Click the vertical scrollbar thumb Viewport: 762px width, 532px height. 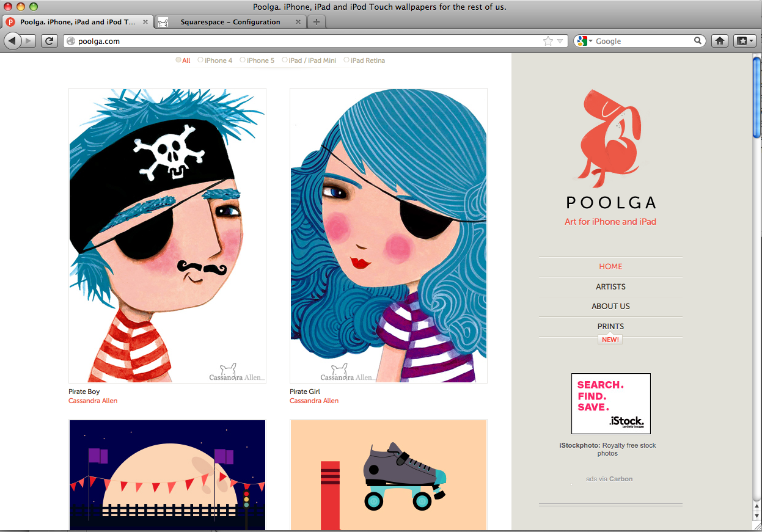point(757,97)
